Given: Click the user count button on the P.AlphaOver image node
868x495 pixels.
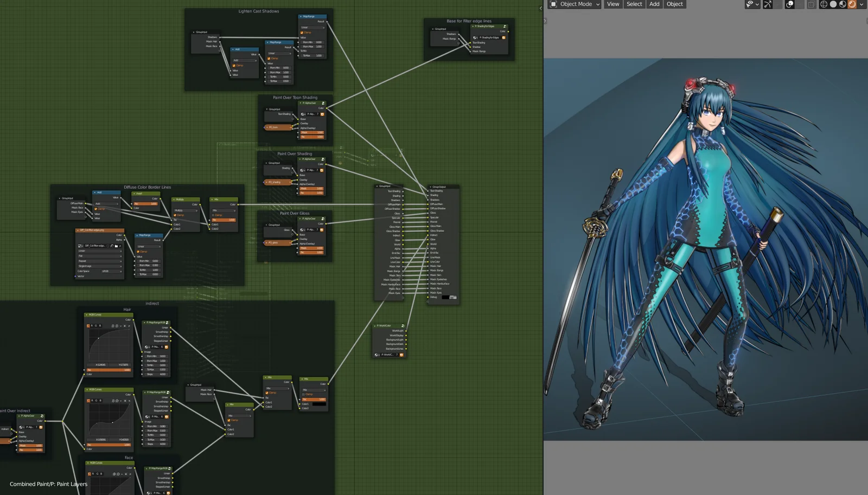Looking at the screenshot, I should (x=318, y=114).
